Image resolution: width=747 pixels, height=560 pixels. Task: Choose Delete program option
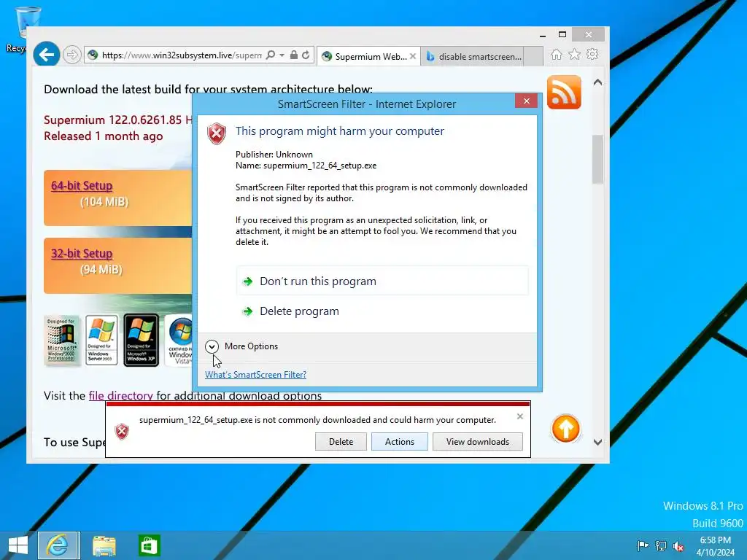coord(382,311)
